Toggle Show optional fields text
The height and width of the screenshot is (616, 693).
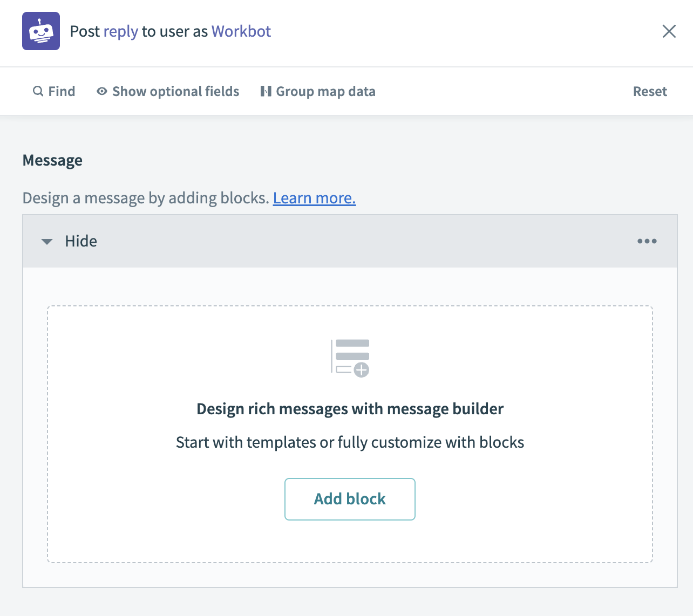pyautogui.click(x=175, y=91)
